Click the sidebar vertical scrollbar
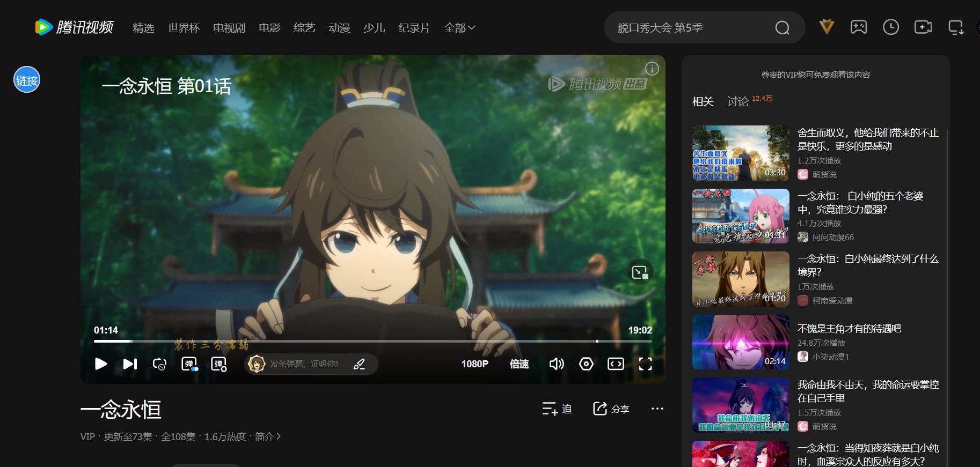This screenshot has width=980, height=467. click(x=947, y=298)
